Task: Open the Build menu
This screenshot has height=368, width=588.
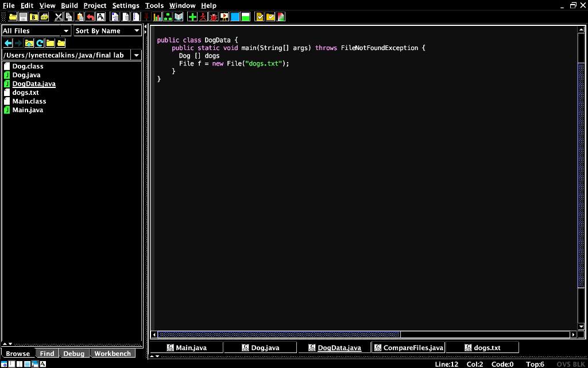Action: [x=69, y=5]
